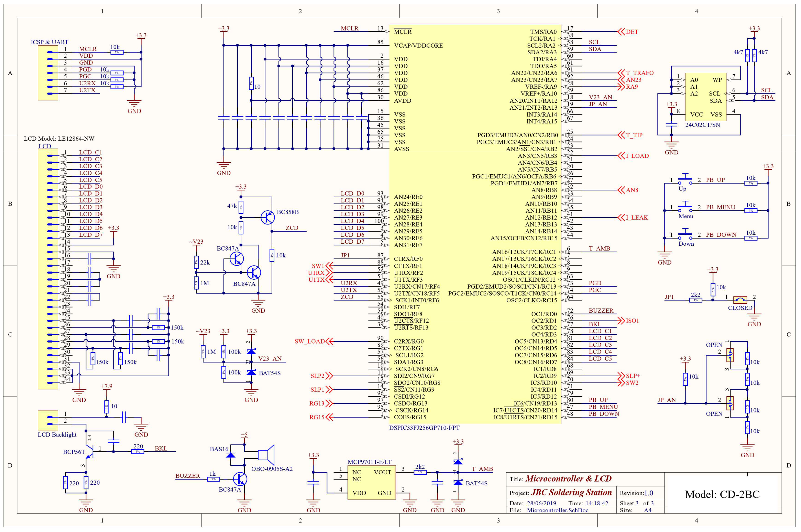Click the 47k resistor value
The width and height of the screenshot is (801, 532).
click(232, 206)
